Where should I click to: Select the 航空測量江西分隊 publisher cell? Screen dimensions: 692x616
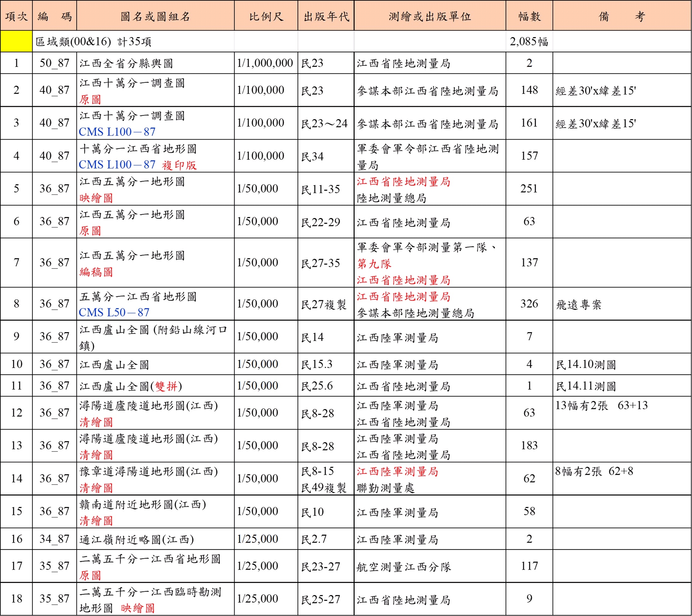pos(404,567)
